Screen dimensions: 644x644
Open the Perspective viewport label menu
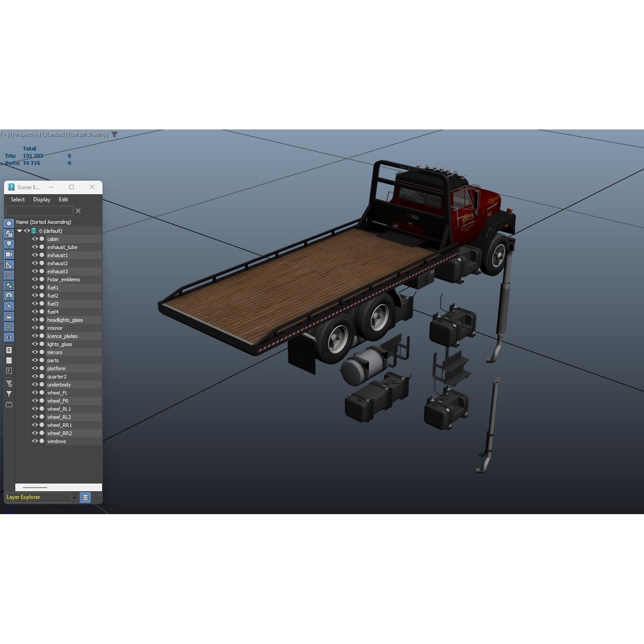pos(25,134)
